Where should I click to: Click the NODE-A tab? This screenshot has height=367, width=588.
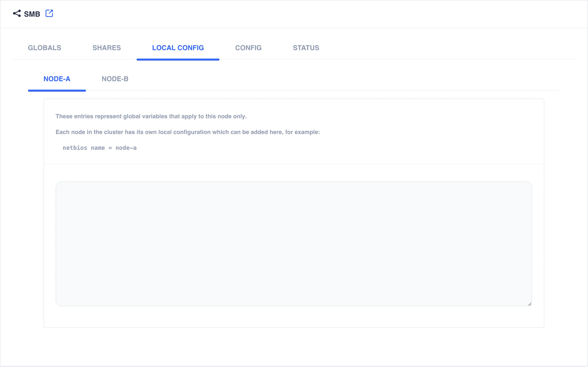point(57,79)
